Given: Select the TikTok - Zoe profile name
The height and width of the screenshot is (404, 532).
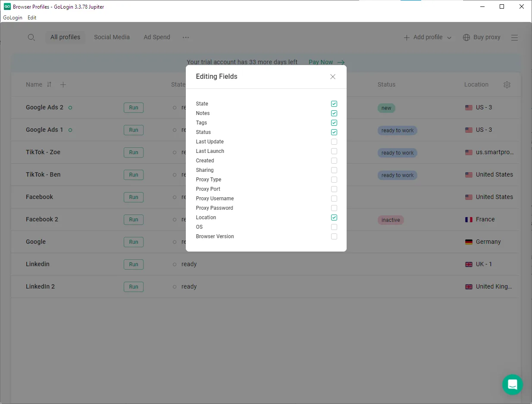Looking at the screenshot, I should pos(43,152).
